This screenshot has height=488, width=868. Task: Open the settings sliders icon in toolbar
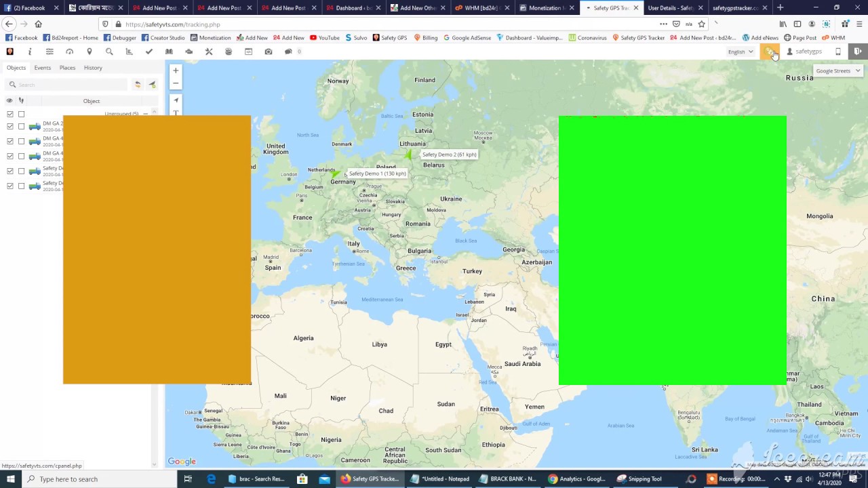pyautogui.click(x=50, y=52)
